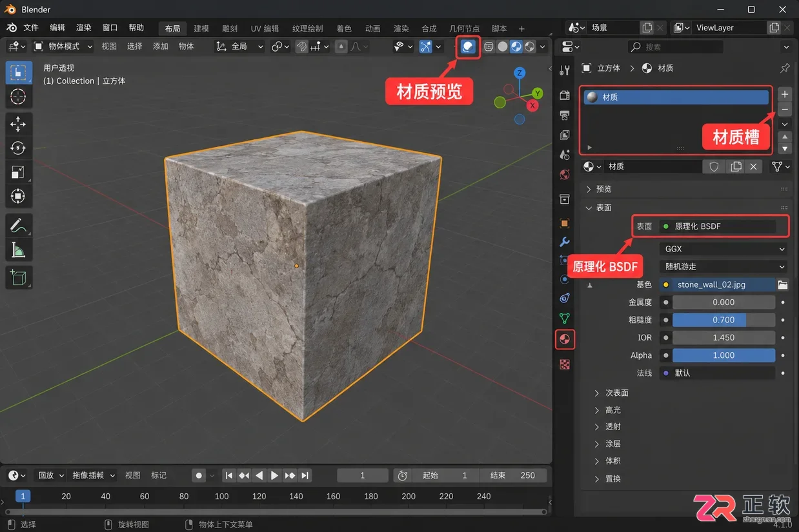799x532 pixels.
Task: Open the Tool properties tab
Action: 565,71
